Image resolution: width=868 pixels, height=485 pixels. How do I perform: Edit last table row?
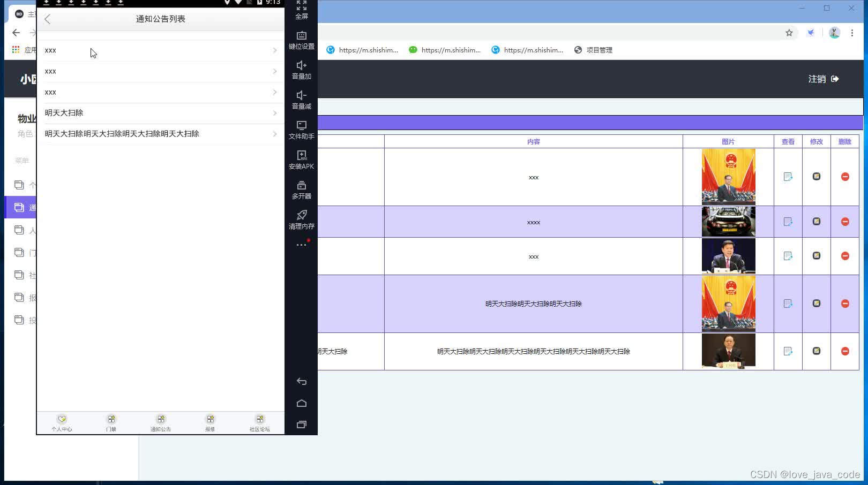817,351
